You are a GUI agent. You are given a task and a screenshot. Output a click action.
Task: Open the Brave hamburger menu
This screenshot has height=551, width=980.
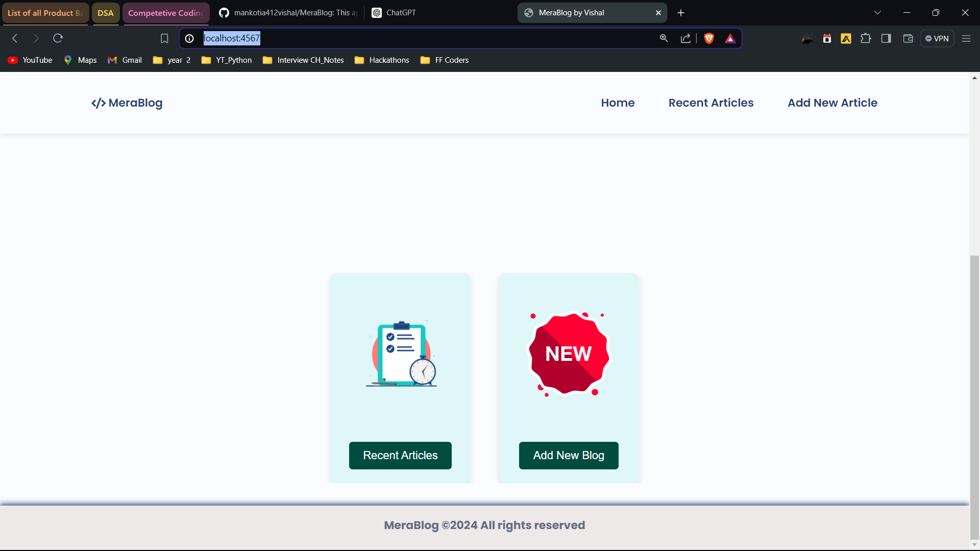click(x=966, y=38)
